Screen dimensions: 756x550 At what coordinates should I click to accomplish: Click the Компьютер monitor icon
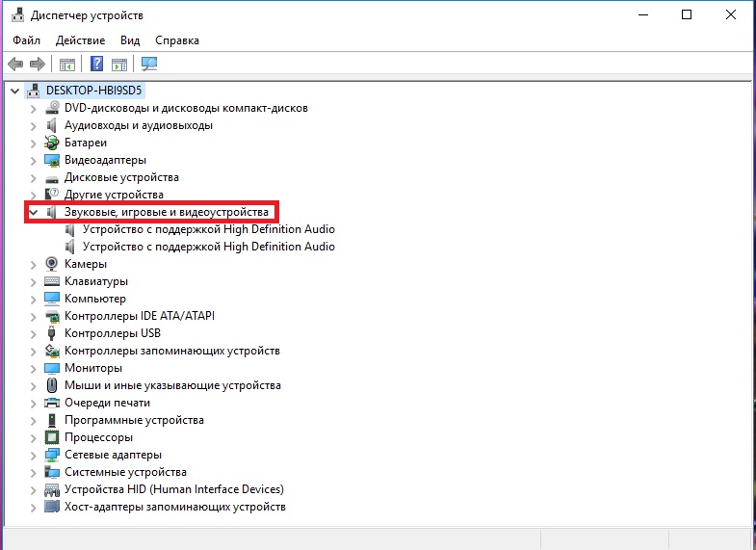point(52,299)
